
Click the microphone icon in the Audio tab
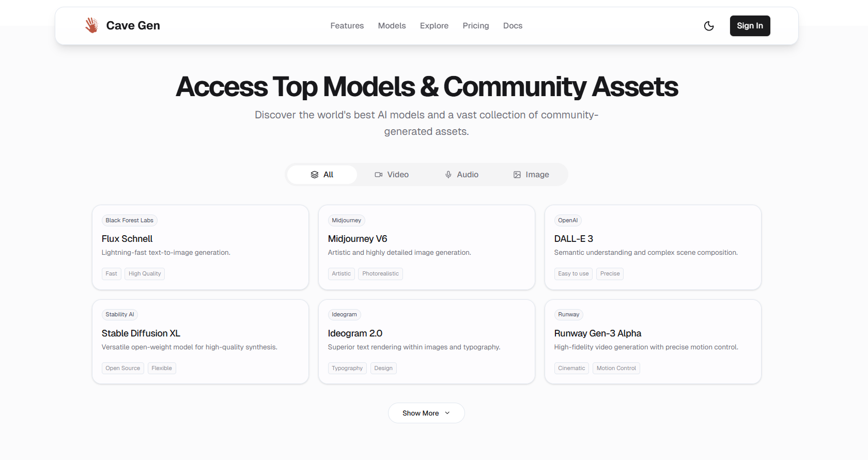click(x=448, y=175)
